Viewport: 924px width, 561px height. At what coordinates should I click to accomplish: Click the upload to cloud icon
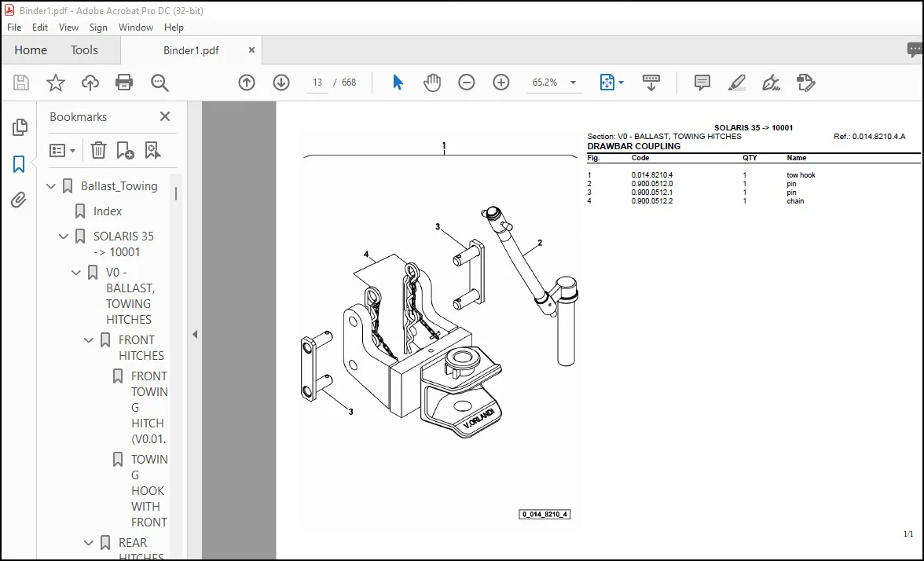(x=90, y=82)
